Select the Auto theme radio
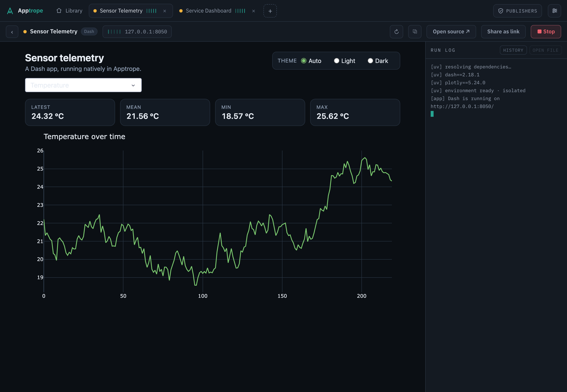Viewport: 567px width, 392px height. [304, 61]
